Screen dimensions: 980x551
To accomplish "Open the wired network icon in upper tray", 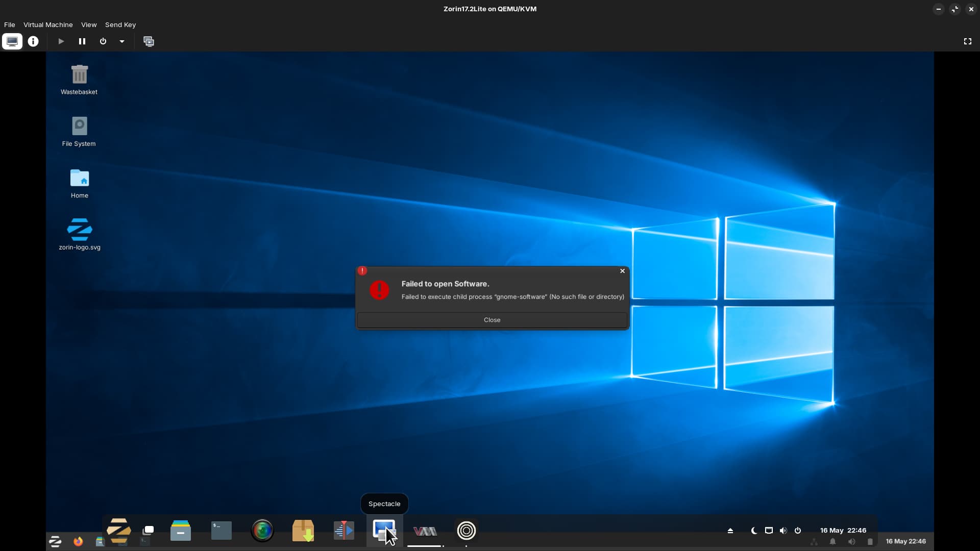I will (769, 531).
